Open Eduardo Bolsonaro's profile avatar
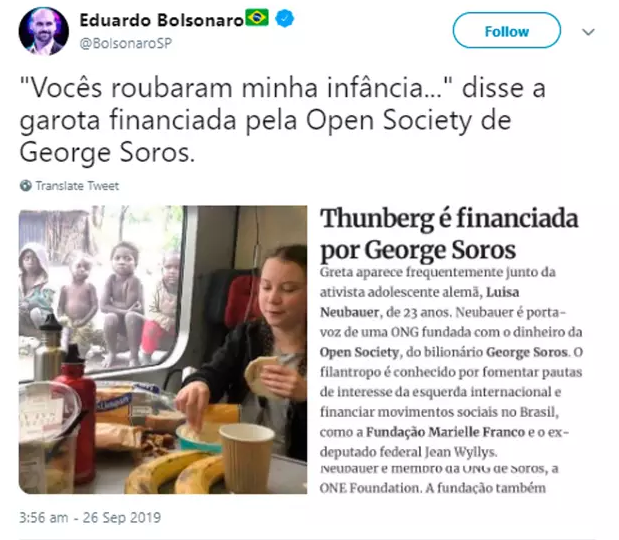 [43, 31]
